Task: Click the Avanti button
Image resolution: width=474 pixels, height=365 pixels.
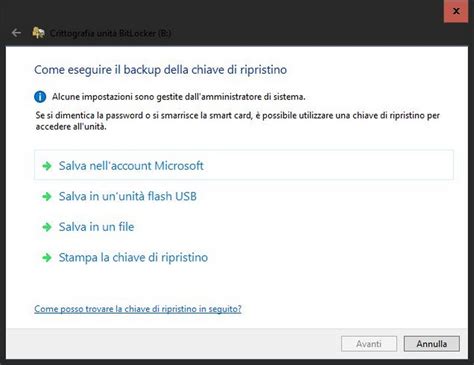Action: (x=369, y=344)
